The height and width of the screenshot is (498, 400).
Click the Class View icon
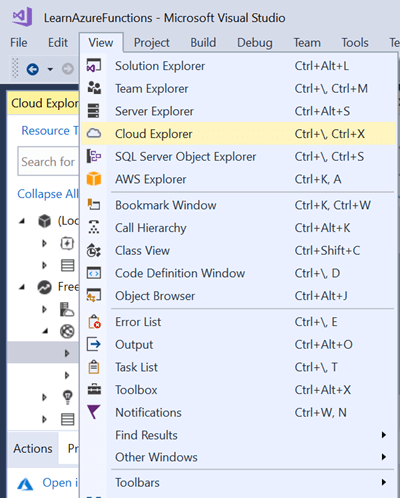(x=94, y=250)
